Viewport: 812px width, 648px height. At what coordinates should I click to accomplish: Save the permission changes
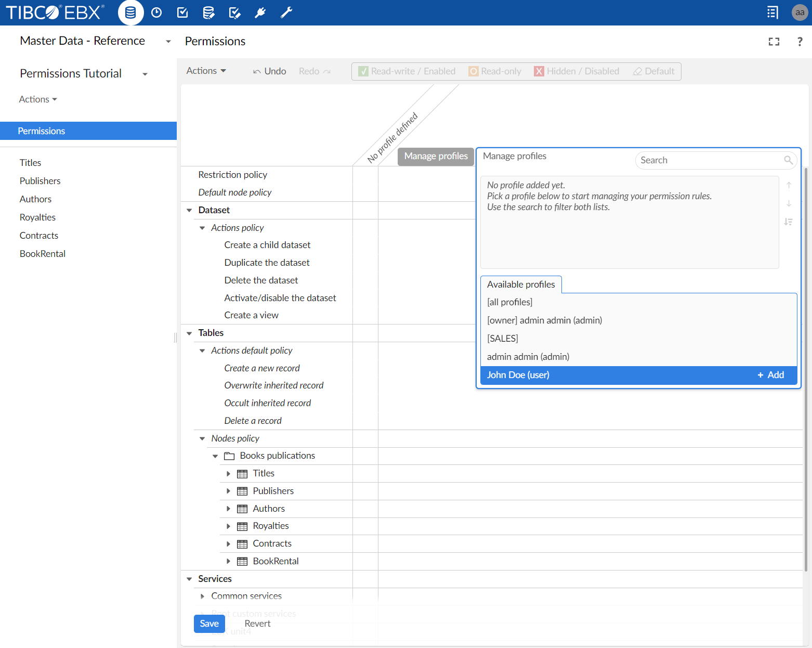click(x=209, y=624)
